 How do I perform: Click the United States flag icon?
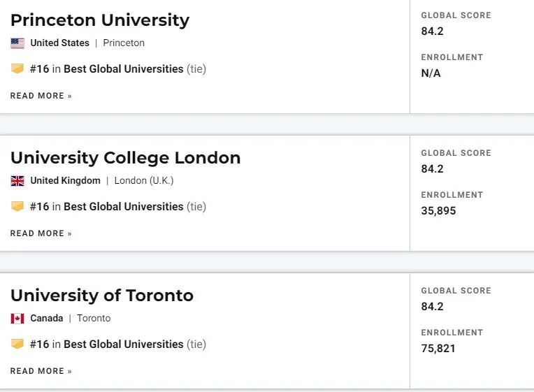(17, 43)
